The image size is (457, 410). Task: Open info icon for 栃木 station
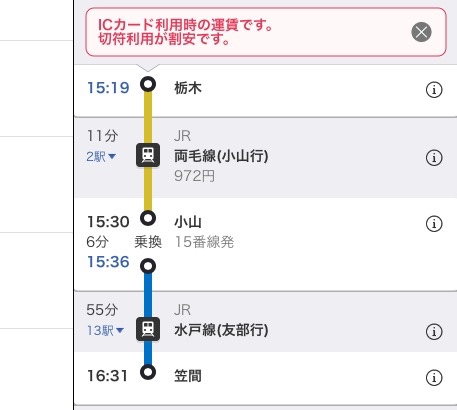434,90
